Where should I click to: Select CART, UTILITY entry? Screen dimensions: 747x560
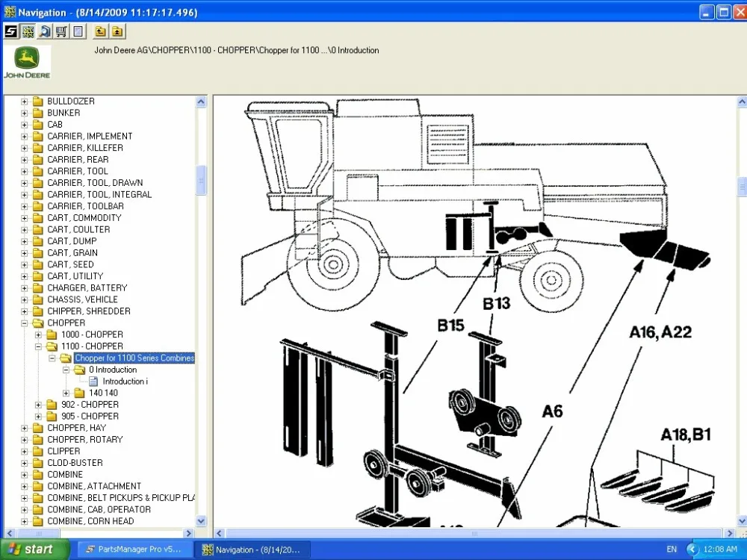tap(75, 276)
